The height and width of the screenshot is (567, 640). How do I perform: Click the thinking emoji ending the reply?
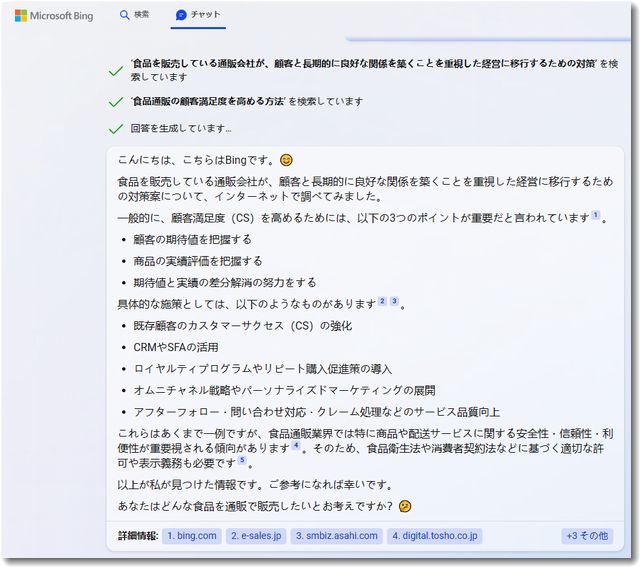(405, 506)
